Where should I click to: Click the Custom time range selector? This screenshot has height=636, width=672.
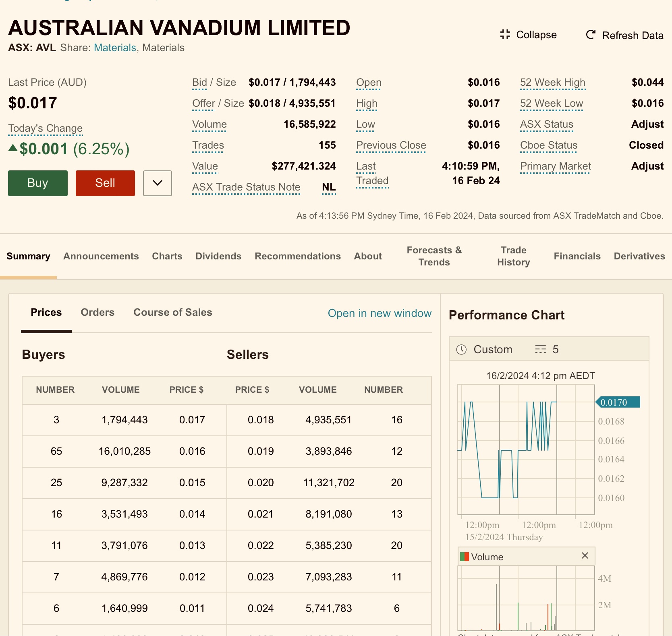point(484,350)
